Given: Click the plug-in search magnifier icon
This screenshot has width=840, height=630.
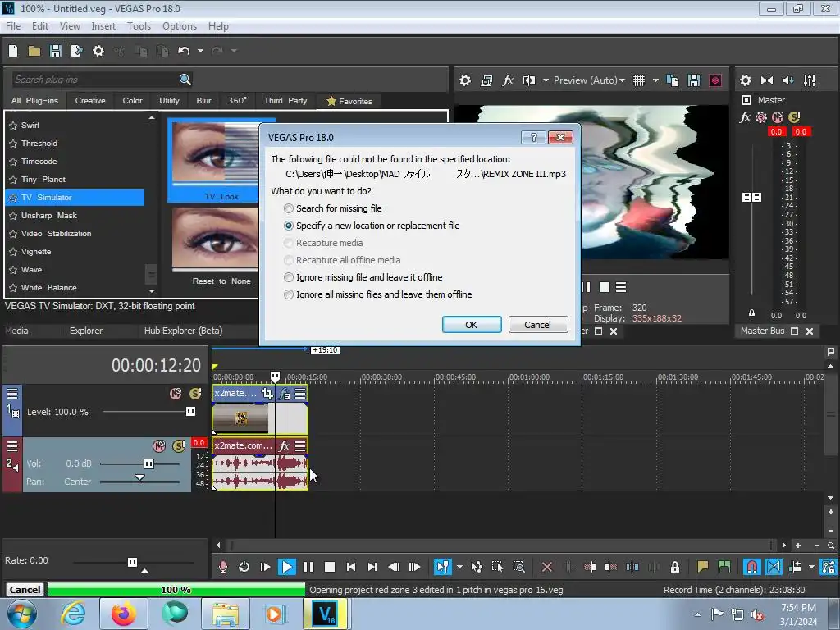Looking at the screenshot, I should 185,80.
